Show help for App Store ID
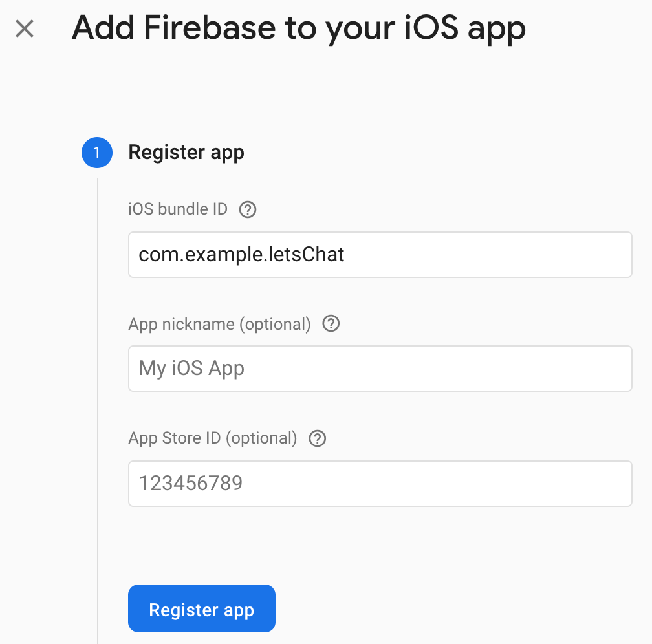This screenshot has height=644, width=652. pos(317,438)
